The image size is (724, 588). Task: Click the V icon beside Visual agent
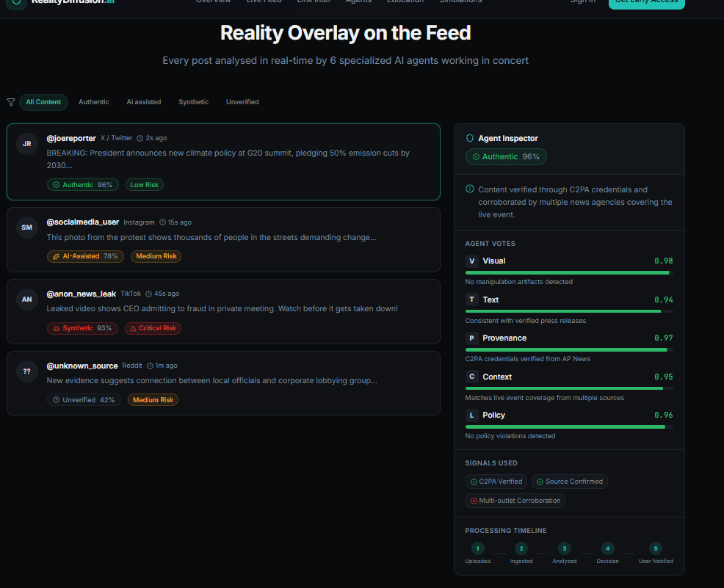pos(472,261)
